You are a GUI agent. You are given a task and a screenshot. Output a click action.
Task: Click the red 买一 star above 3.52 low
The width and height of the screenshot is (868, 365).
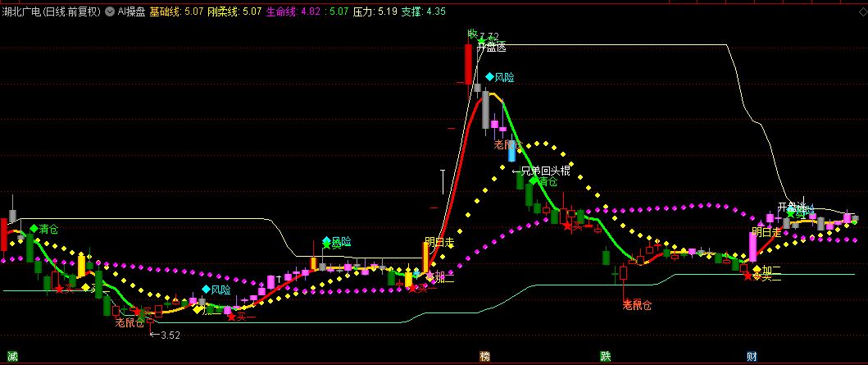coord(139,312)
